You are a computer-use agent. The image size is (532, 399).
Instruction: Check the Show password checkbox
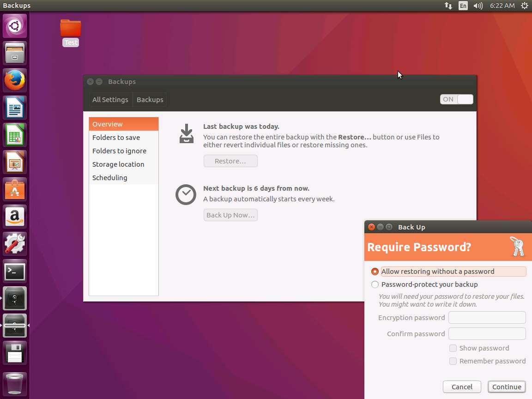coord(453,348)
